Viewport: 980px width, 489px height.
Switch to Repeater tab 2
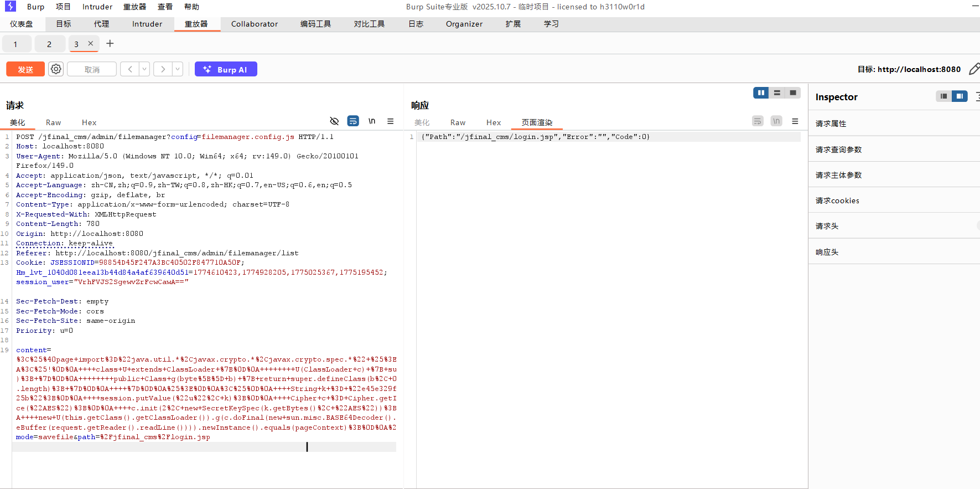coord(49,44)
